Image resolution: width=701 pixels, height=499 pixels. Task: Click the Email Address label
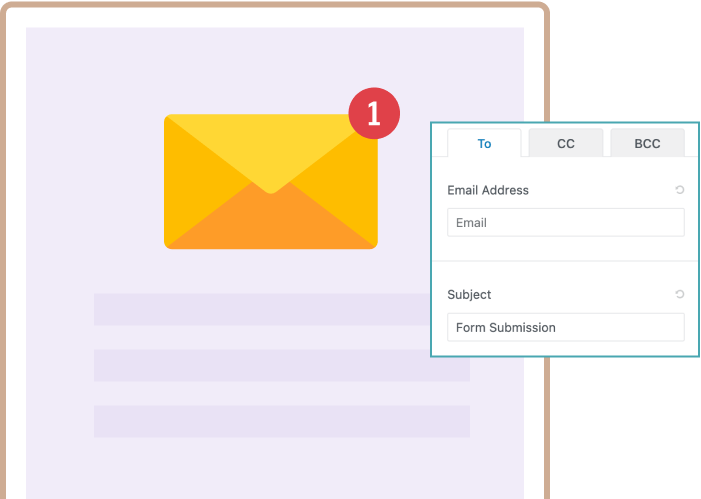[488, 190]
